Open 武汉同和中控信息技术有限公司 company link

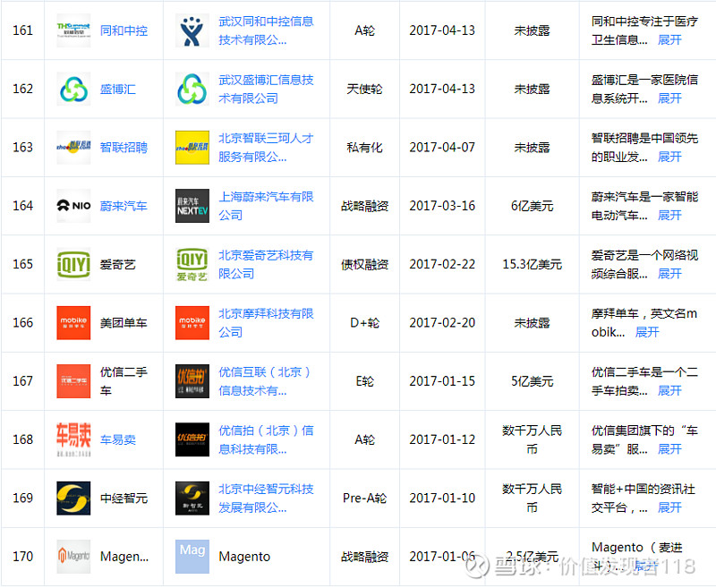(266, 30)
